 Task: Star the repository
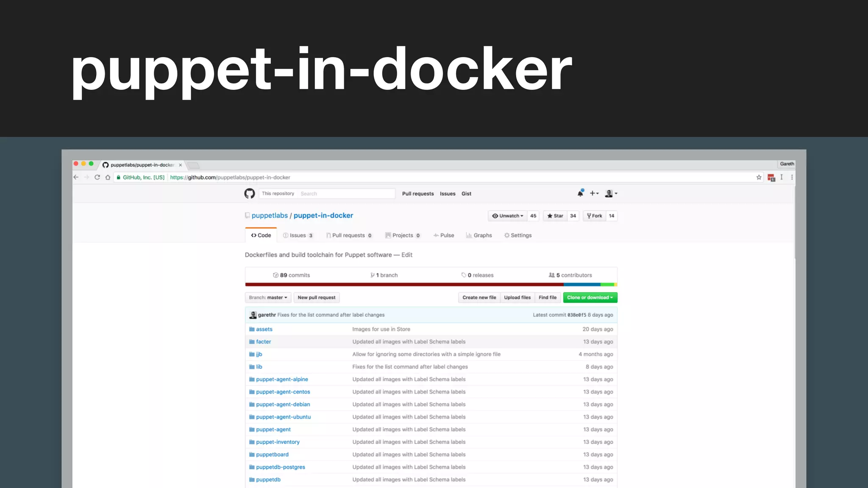point(555,216)
